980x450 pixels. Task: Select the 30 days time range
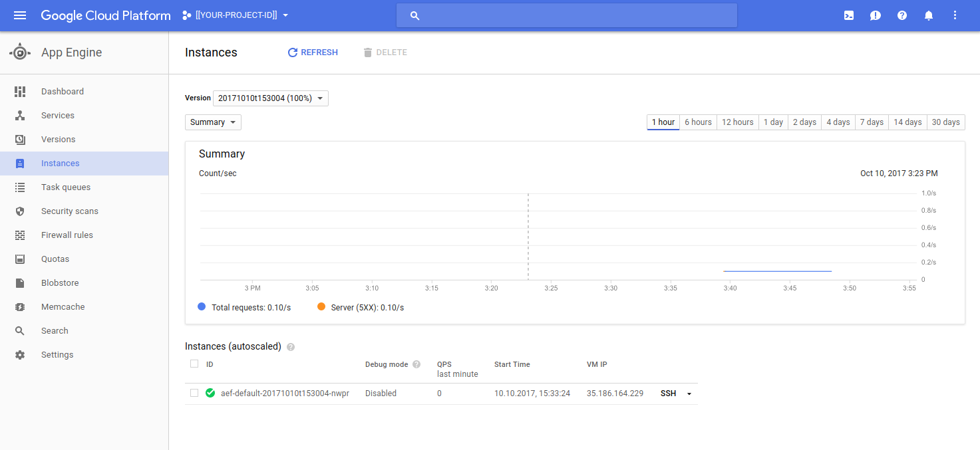pyautogui.click(x=946, y=122)
